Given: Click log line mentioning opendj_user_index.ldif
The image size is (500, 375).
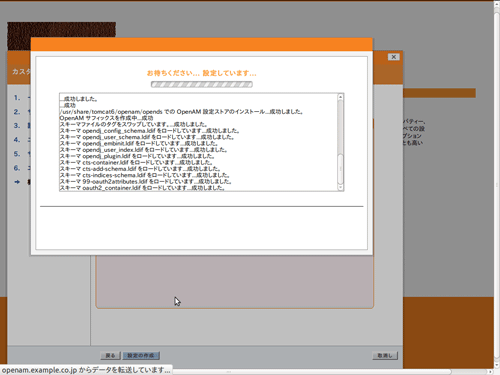Looking at the screenshot, I should [143, 150].
